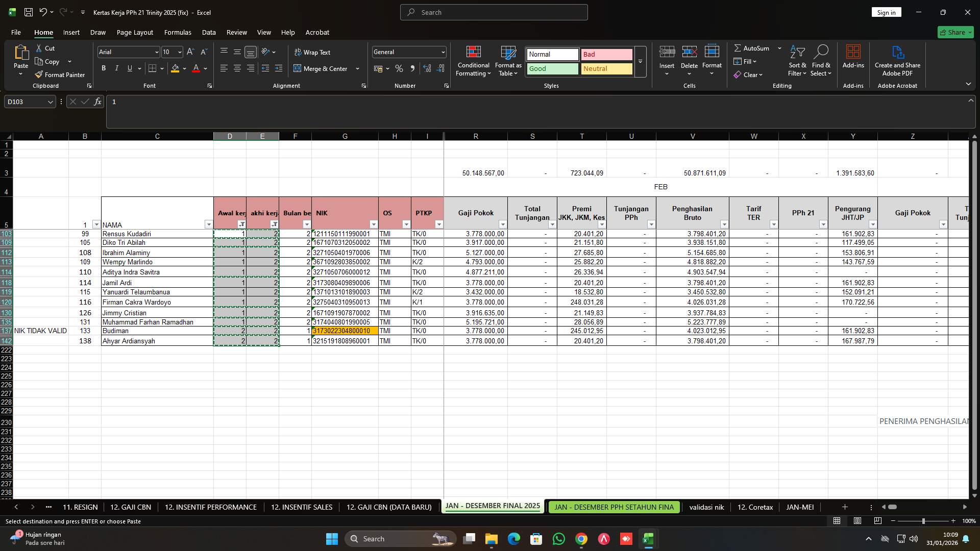The width and height of the screenshot is (980, 551).
Task: Click Increase Font Size icon
Action: pos(190,52)
